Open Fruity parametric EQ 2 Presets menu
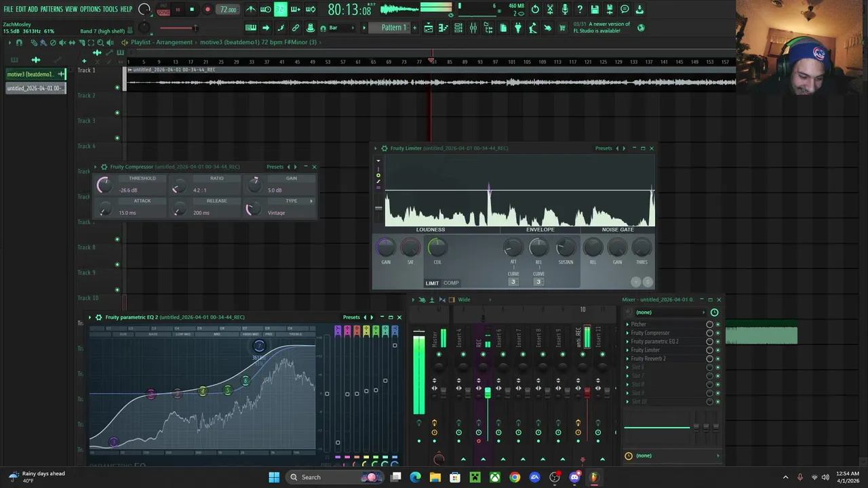The image size is (868, 488). point(351,317)
